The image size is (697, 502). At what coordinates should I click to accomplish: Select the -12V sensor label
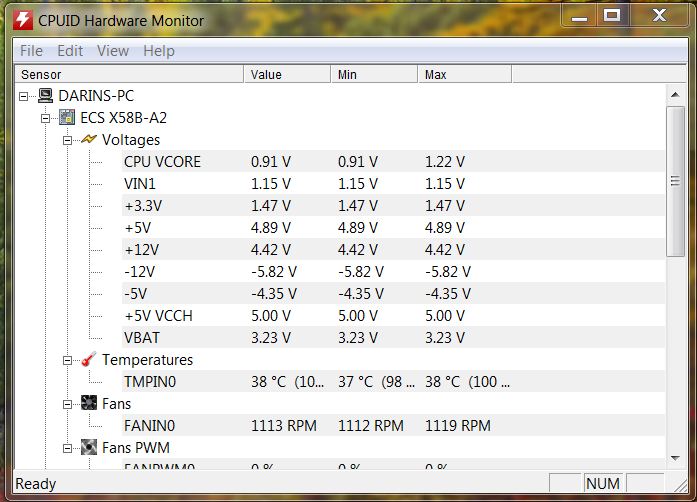[140, 271]
